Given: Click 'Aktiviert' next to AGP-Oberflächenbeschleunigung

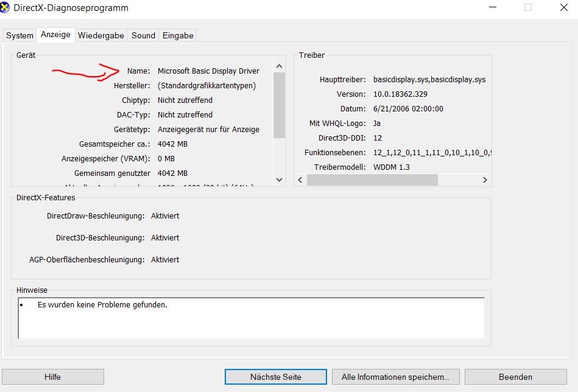Looking at the screenshot, I should pyautogui.click(x=165, y=260).
